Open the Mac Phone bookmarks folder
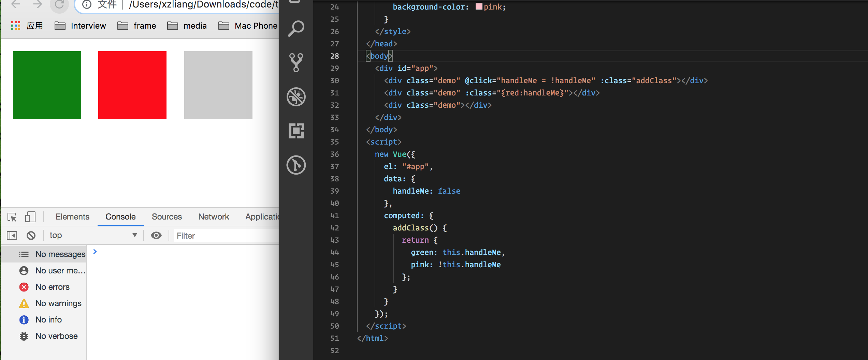The image size is (868, 360). tap(248, 26)
